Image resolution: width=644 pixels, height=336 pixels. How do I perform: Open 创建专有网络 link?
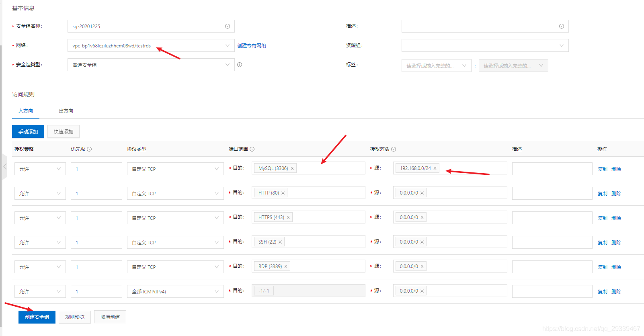point(252,45)
